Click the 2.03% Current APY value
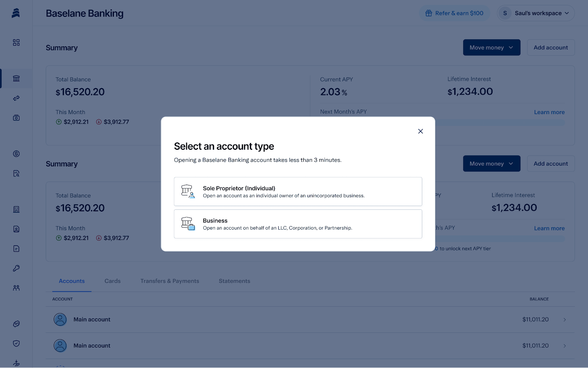Screen dimensions: 588x368 click(334, 92)
